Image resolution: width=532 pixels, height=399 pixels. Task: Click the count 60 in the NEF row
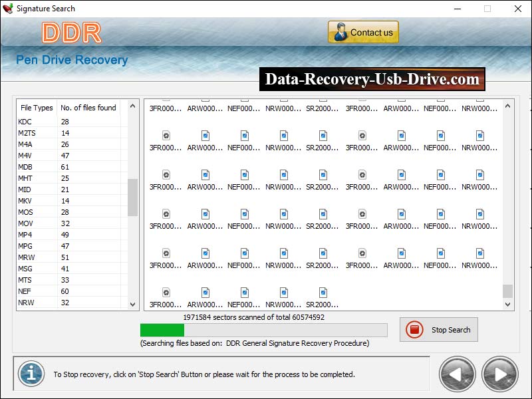(65, 291)
